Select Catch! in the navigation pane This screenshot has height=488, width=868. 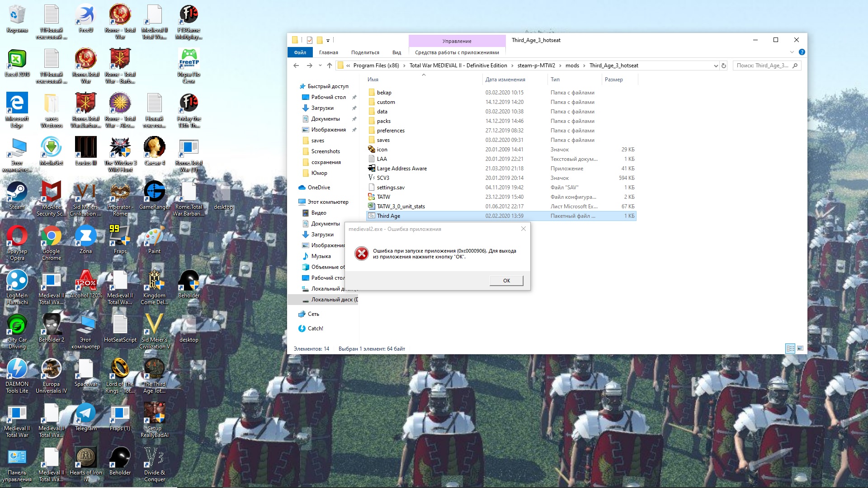point(315,328)
